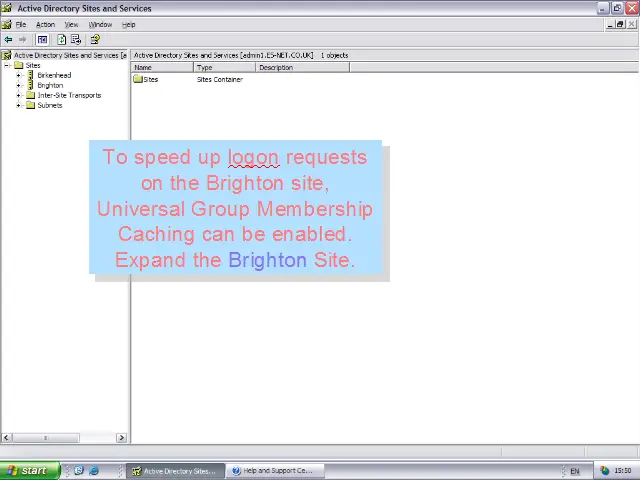Select the Subnets tree item
This screenshot has height=480, width=640.
pyautogui.click(x=50, y=105)
